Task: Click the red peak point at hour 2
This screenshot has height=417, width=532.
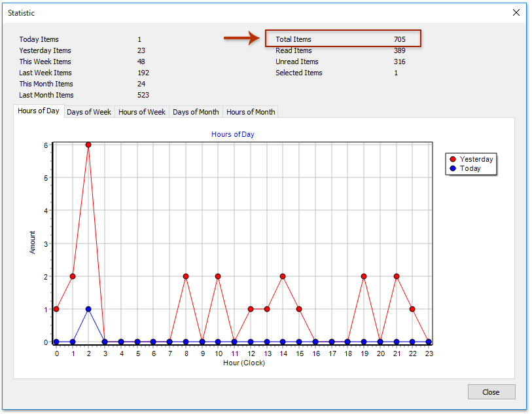Action: click(88, 145)
